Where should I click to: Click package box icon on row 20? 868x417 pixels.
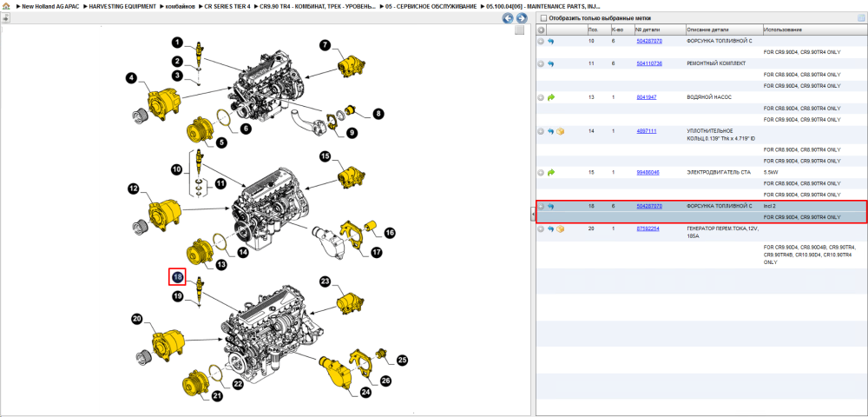560,228
